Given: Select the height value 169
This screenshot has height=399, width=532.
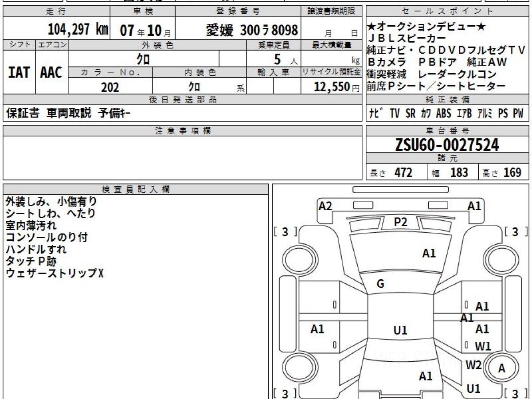Looking at the screenshot, I should coord(512,172).
